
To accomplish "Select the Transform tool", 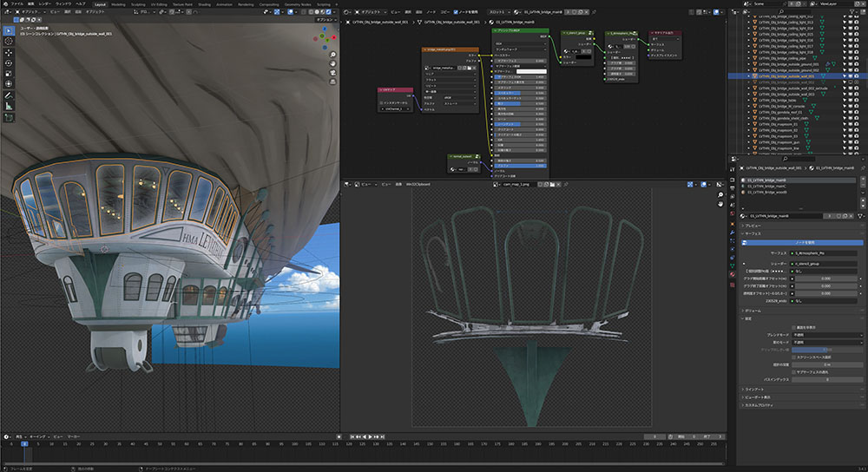I will 9,84.
